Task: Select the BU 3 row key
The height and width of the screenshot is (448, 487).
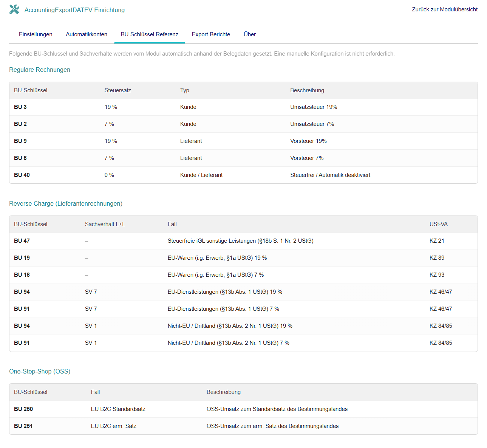Action: pyautogui.click(x=20, y=107)
